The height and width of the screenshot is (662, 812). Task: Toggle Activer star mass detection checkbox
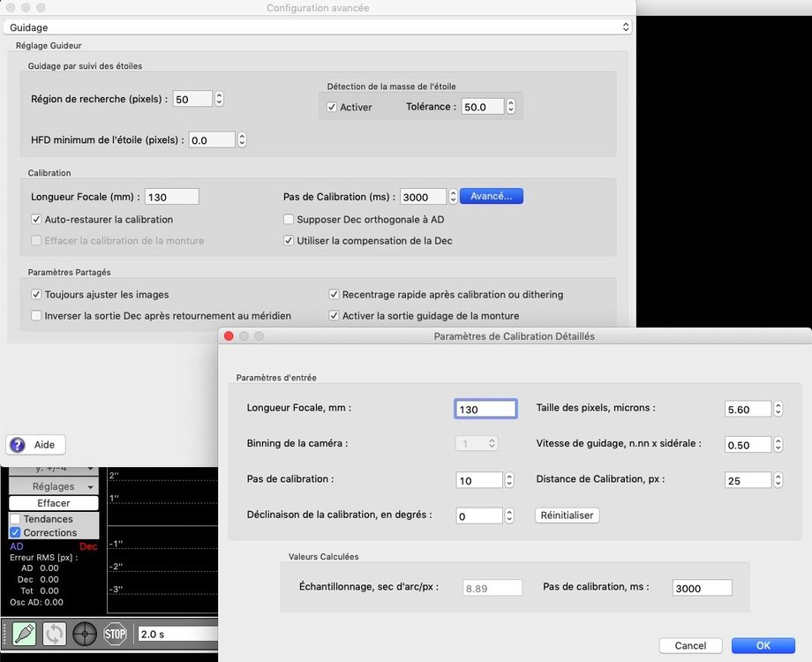point(332,107)
